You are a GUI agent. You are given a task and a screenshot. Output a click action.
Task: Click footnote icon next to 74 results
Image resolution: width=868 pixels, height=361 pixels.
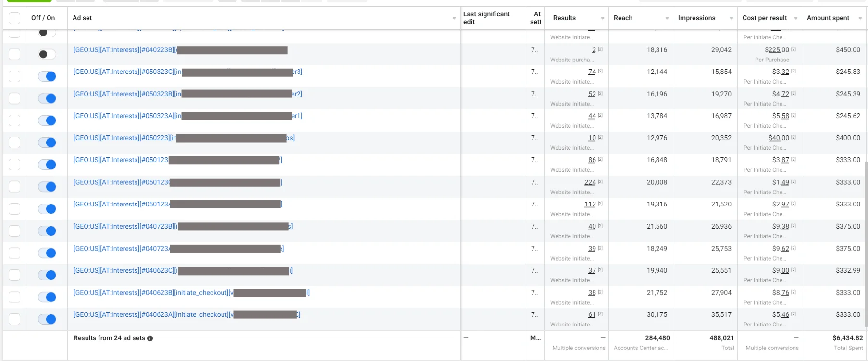coord(600,71)
